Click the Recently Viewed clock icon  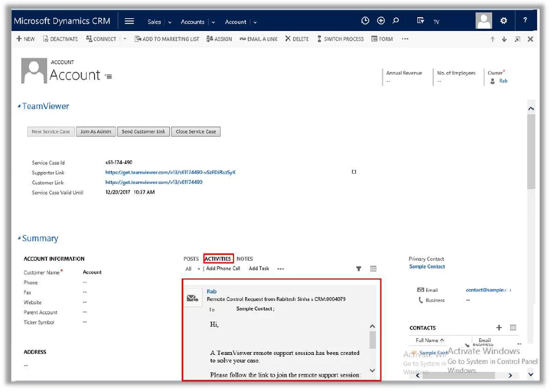click(365, 20)
